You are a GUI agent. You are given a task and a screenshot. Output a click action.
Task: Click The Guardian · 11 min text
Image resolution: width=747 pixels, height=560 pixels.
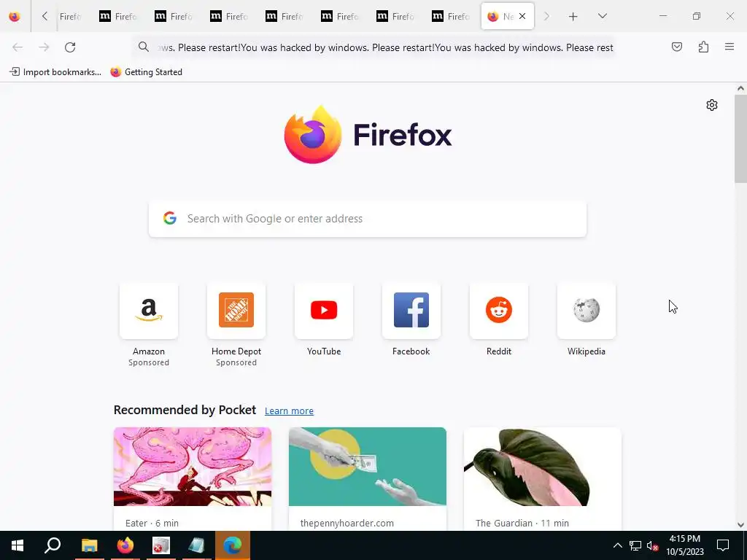[x=522, y=523]
